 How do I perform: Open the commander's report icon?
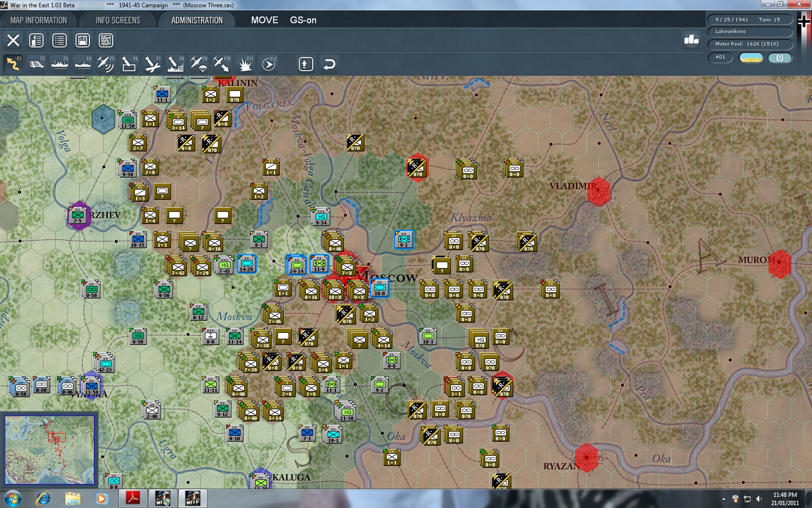click(x=36, y=40)
